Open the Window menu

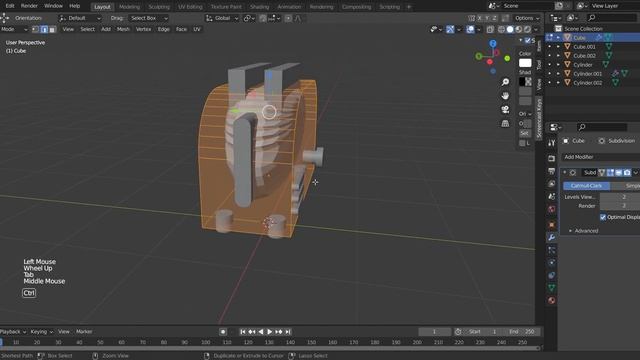53,6
